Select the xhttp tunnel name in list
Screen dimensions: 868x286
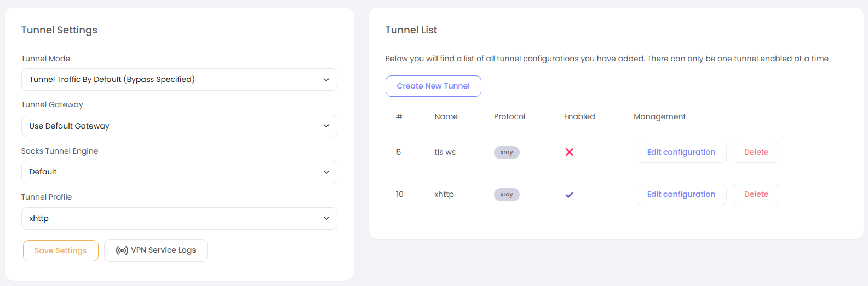[444, 195]
